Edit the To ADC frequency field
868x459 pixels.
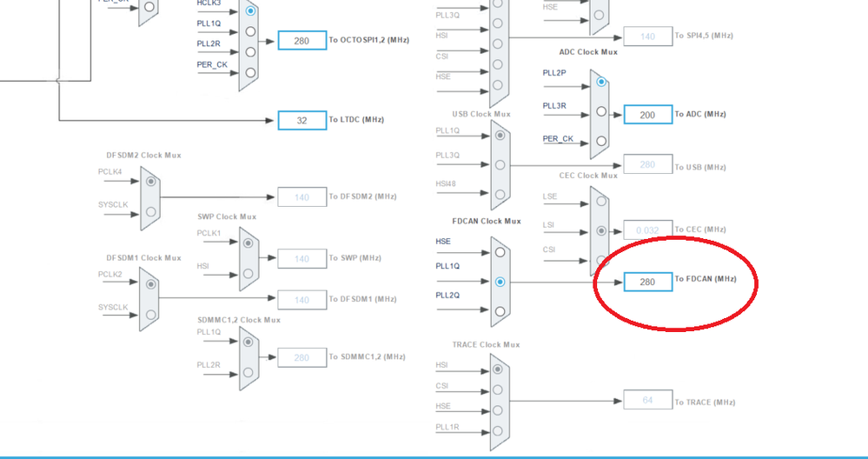pos(647,115)
